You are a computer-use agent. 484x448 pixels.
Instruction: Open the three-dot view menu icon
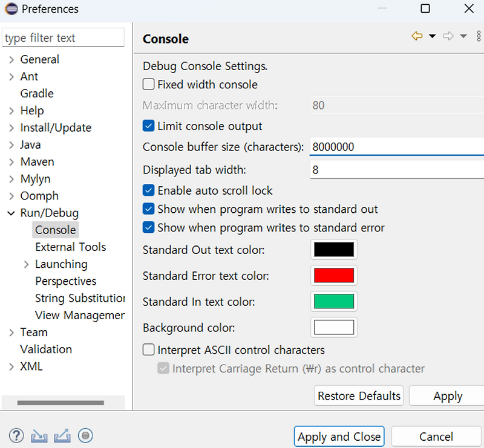479,37
